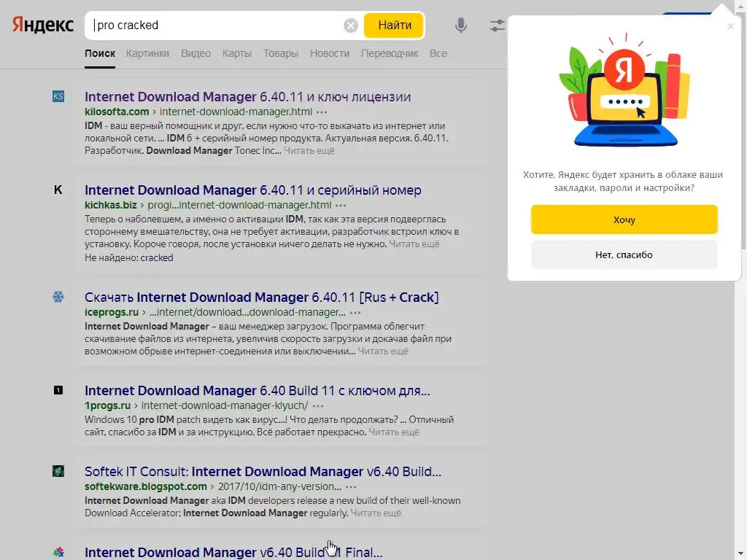Select the Поиск tab
Screen dimensions: 747x560
[x=100, y=53]
